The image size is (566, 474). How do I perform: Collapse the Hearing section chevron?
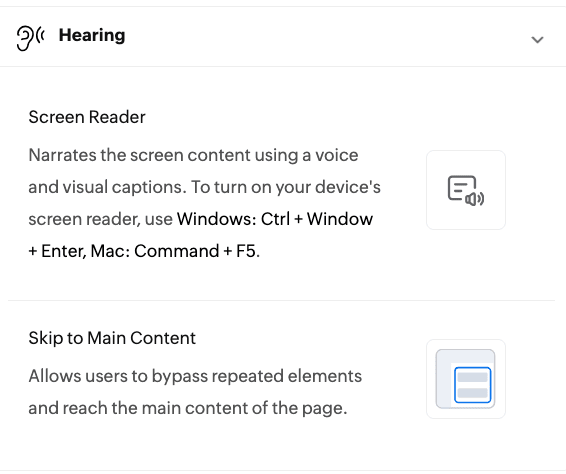[537, 40]
